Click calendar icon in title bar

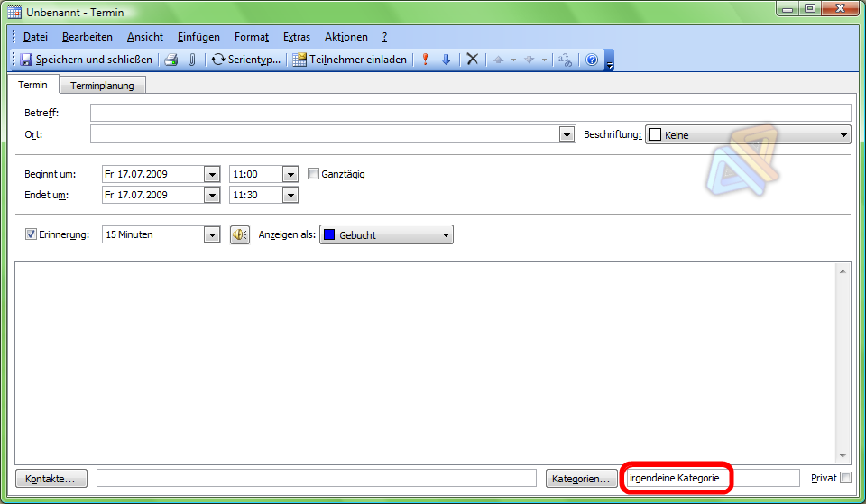point(14,12)
